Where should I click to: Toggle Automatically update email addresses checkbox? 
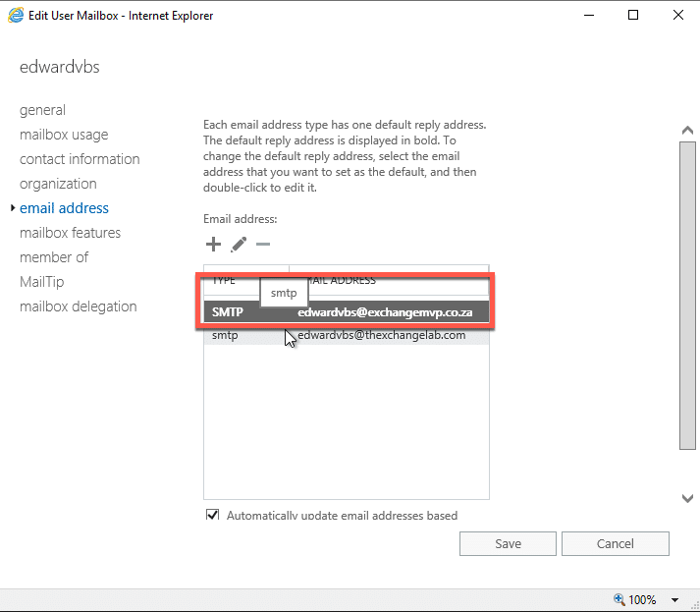pos(212,515)
